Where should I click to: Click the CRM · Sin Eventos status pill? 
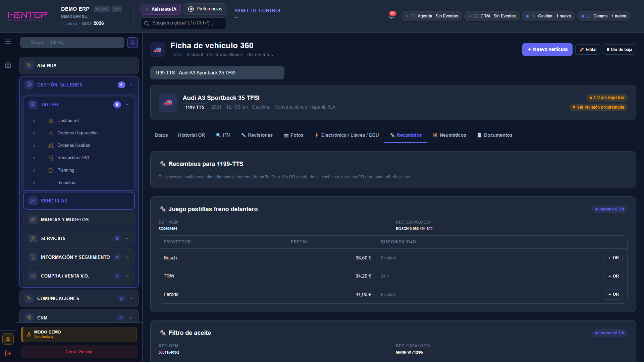[492, 16]
